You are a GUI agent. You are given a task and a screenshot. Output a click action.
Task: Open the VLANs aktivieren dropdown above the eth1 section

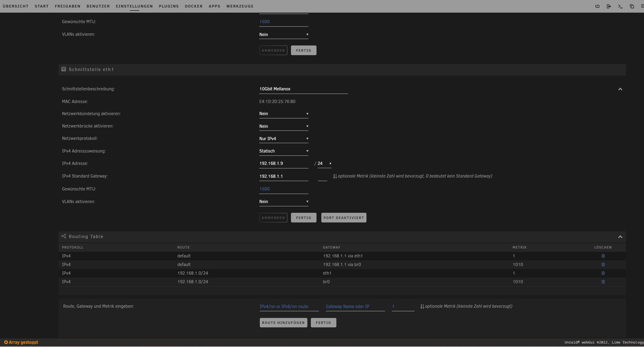click(284, 34)
